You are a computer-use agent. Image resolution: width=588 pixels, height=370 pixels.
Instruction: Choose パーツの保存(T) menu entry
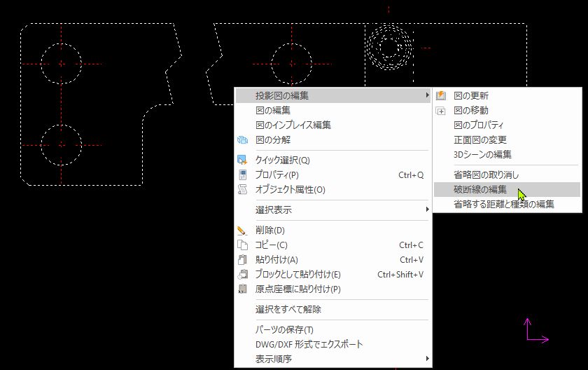coord(333,329)
